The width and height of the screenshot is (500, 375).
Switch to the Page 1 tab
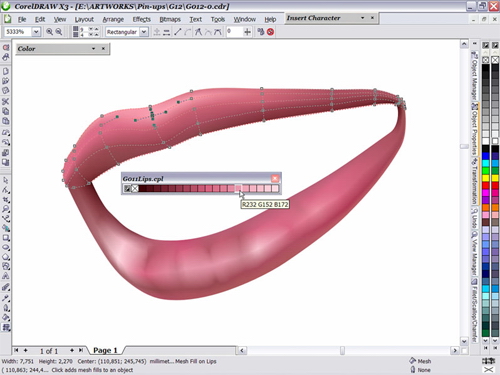tap(105, 350)
